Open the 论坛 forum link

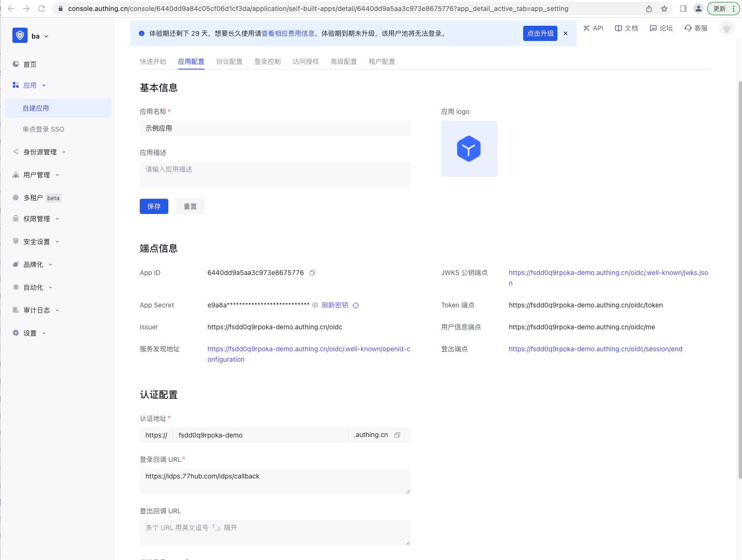coord(661,28)
